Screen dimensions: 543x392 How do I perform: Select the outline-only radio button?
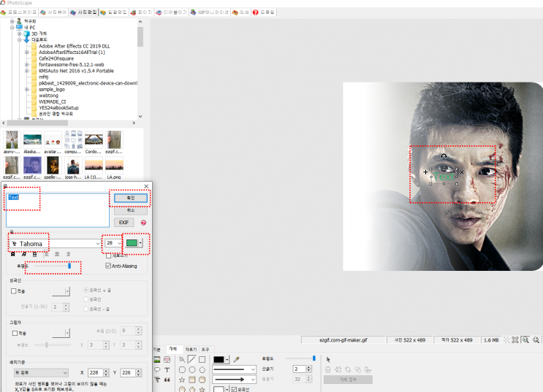pyautogui.click(x=86, y=299)
